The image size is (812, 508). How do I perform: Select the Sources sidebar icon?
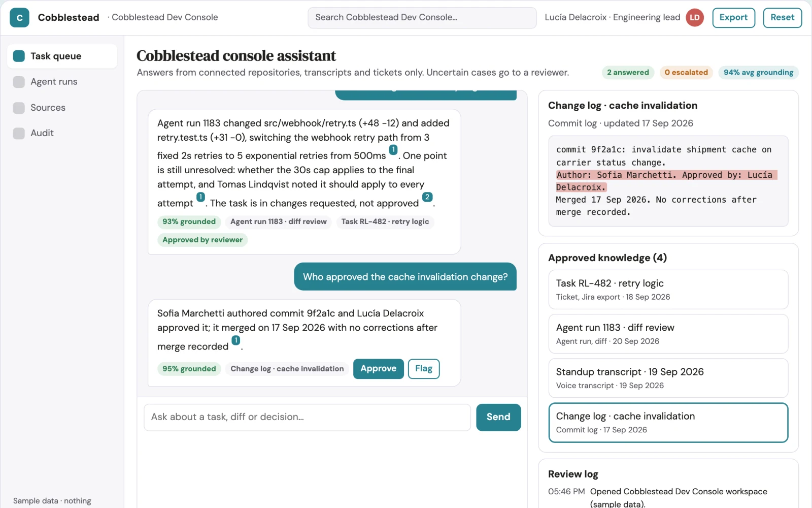tap(19, 108)
